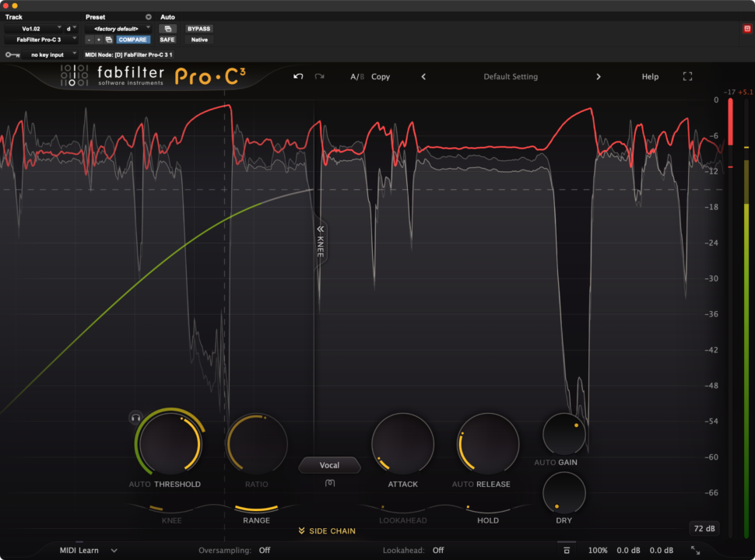Open the MIDI Learn menu
The height and width of the screenshot is (560, 755).
pyautogui.click(x=88, y=551)
